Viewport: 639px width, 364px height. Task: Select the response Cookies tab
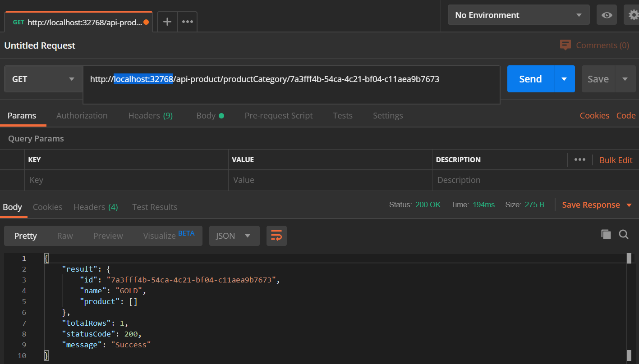click(48, 207)
